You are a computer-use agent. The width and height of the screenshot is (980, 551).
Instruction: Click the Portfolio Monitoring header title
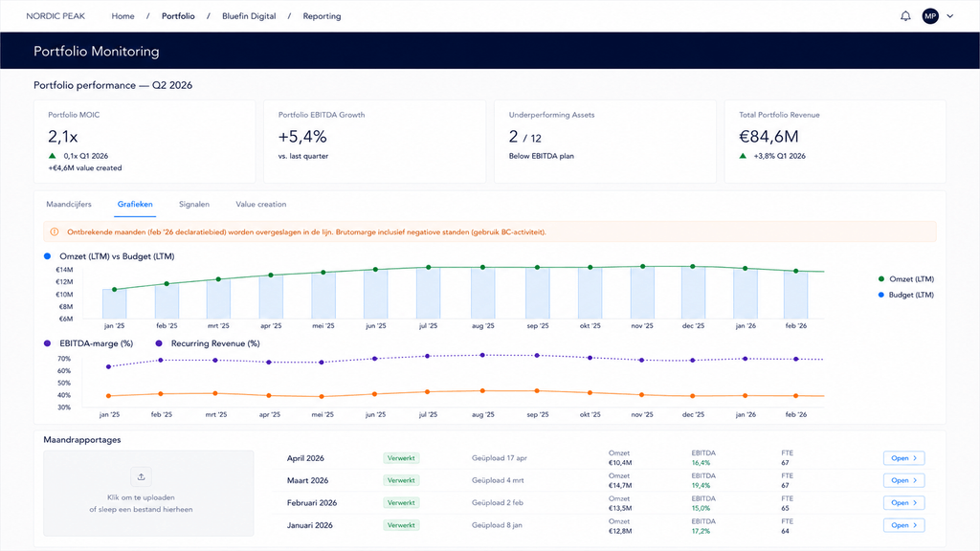click(97, 52)
